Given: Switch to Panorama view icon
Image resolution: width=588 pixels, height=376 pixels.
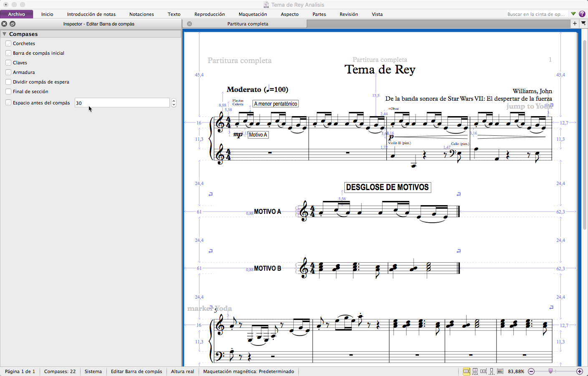Looking at the screenshot, I should coord(500,371).
